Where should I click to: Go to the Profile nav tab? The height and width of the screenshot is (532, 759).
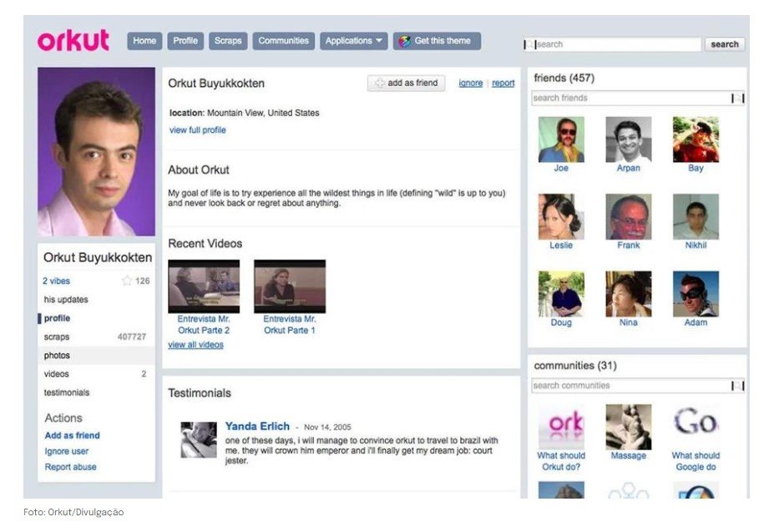pyautogui.click(x=185, y=41)
